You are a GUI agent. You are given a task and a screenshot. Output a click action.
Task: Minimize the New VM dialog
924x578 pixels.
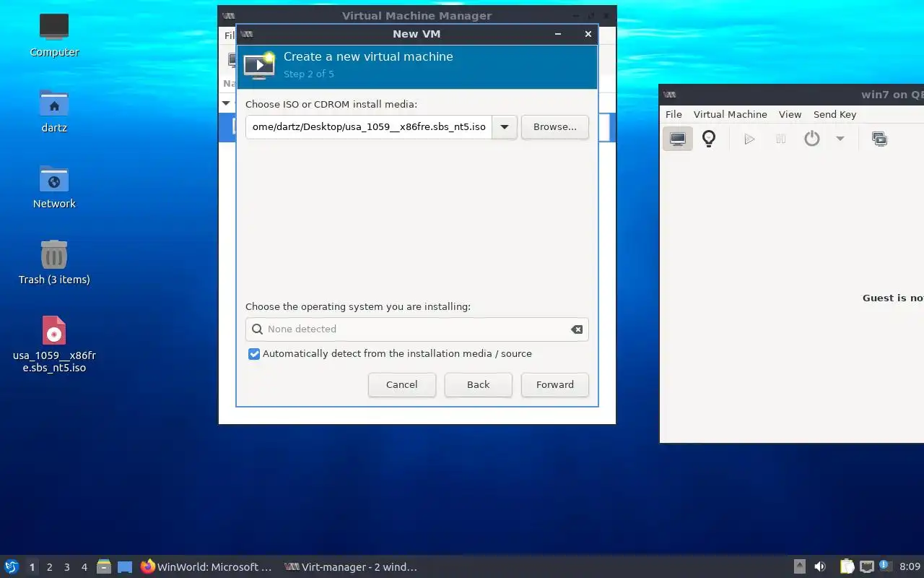[558, 34]
